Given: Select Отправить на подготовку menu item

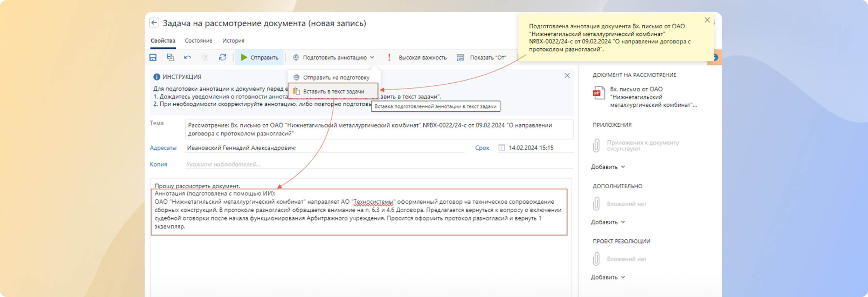Looking at the screenshot, I should coord(333,77).
